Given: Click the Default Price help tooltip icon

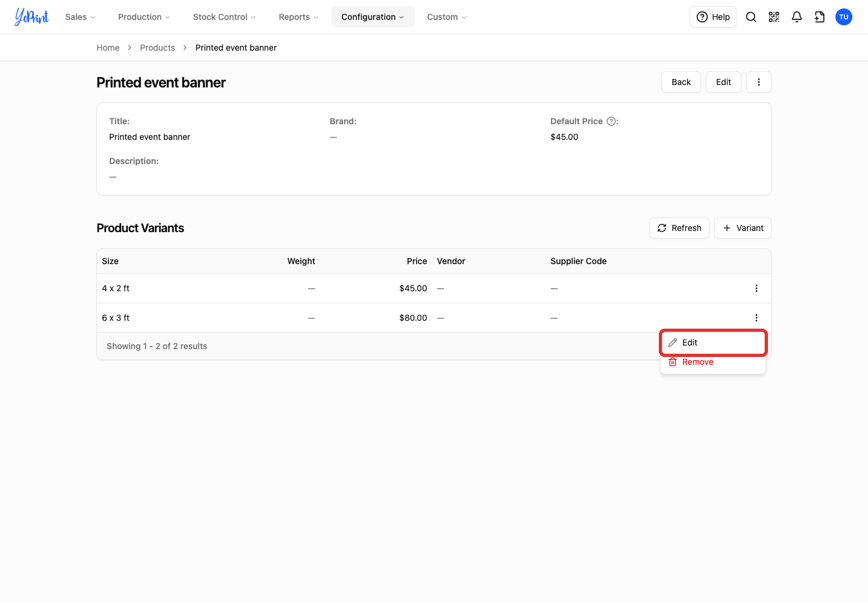Looking at the screenshot, I should point(611,121).
